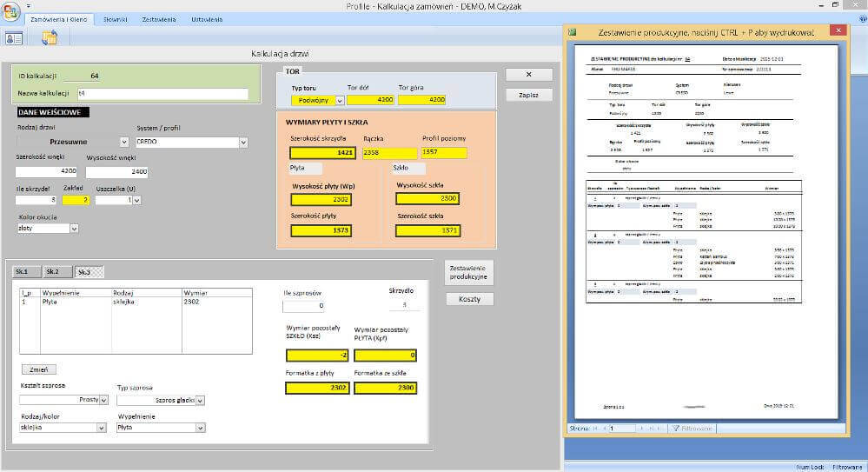
Task: Select the Sk.3 wing tab
Action: click(89, 272)
